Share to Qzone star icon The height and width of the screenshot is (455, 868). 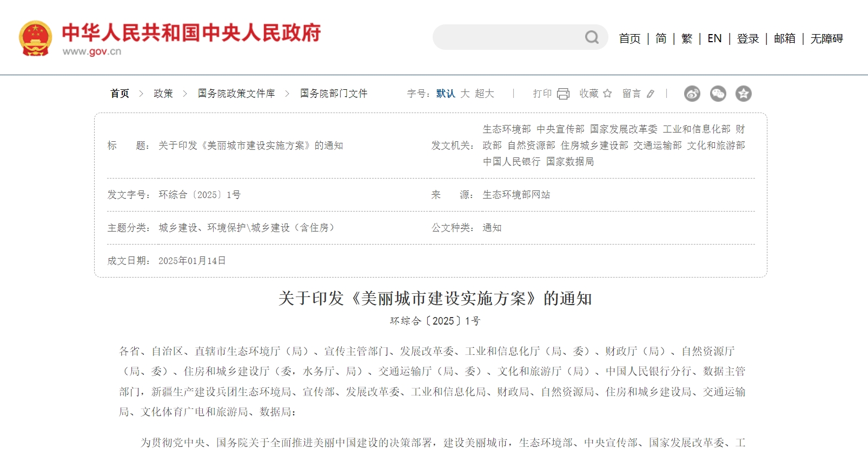744,94
